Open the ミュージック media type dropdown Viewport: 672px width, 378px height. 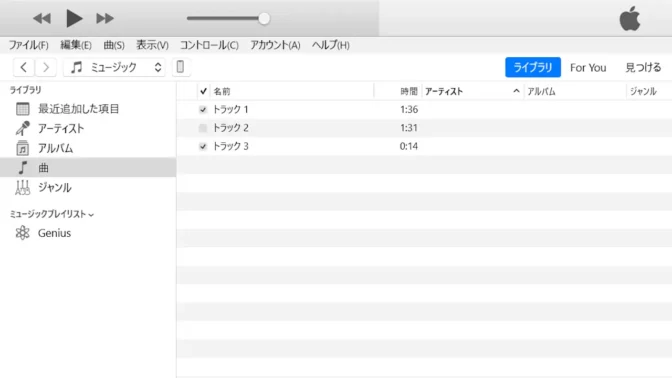(x=114, y=67)
